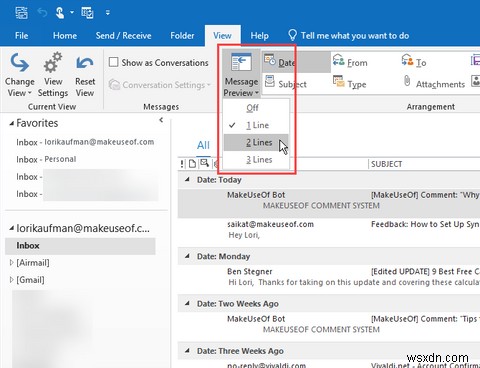
Task: Open the Folder ribbon tab
Action: (182, 36)
